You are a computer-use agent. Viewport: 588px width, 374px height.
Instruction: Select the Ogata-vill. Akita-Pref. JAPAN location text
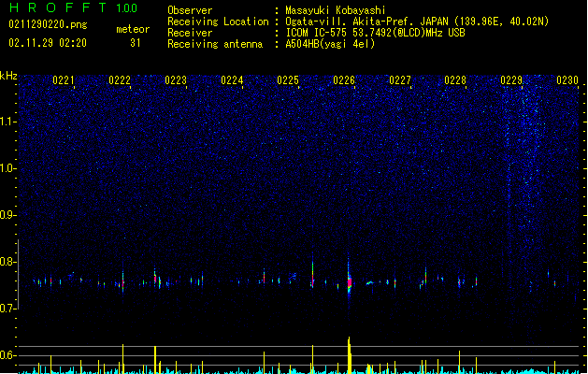[x=417, y=22]
